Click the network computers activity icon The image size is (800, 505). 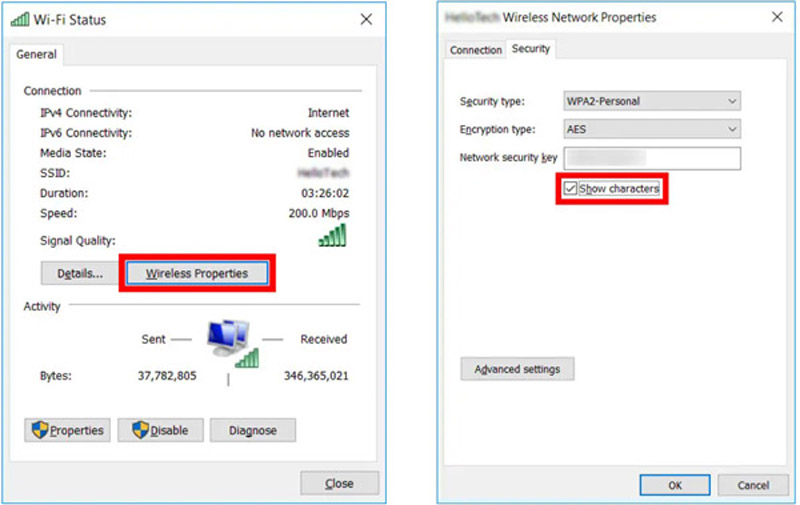click(230, 342)
